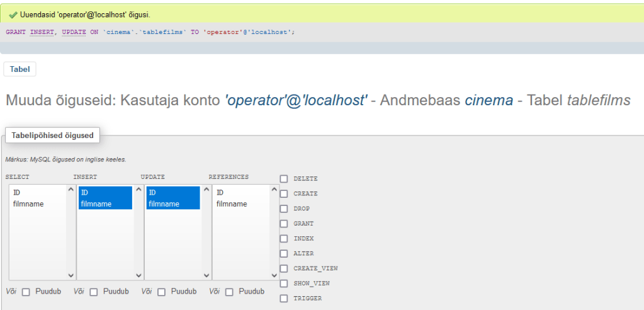Screen dimensions: 644x310
Task: Check Puudub under the SELECT list
Action: 26,292
